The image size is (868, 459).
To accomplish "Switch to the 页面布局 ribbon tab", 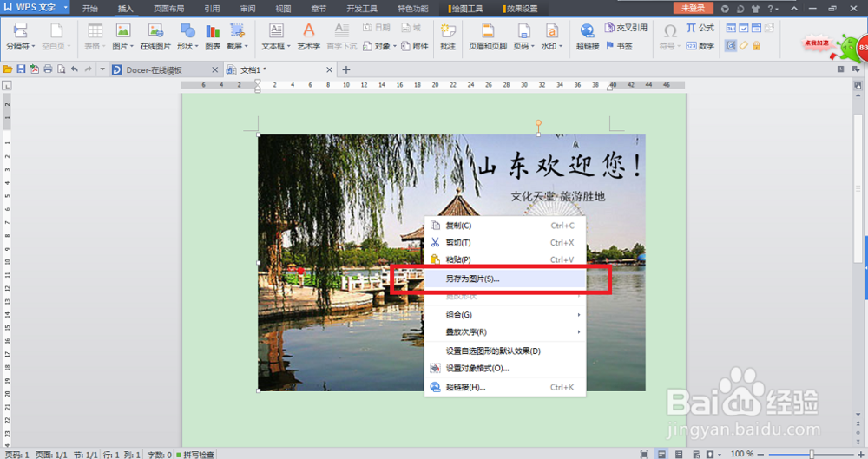I will point(169,9).
